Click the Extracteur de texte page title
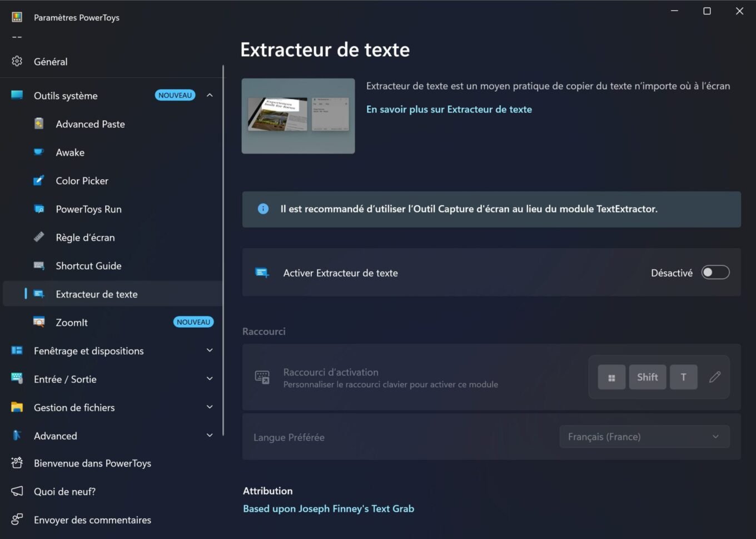The image size is (756, 539). 325,50
